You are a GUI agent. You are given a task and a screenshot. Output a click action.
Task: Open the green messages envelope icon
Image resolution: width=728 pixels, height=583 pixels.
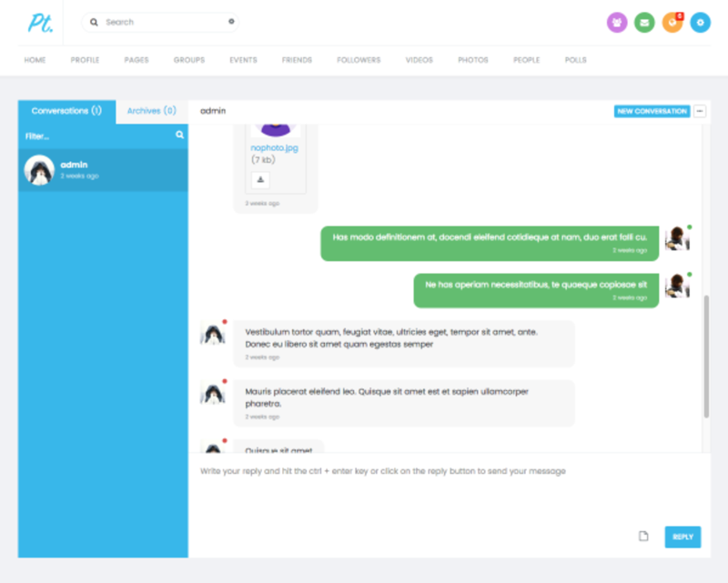(644, 23)
